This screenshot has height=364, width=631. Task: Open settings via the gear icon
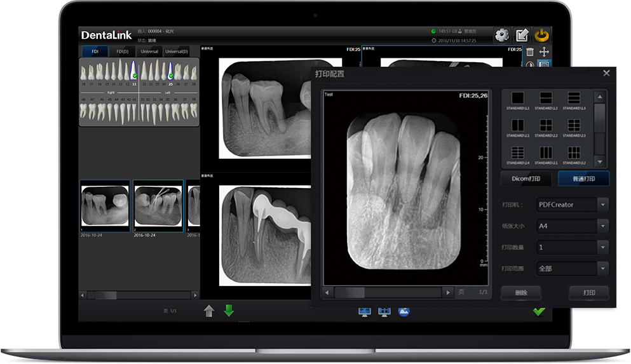coord(501,36)
